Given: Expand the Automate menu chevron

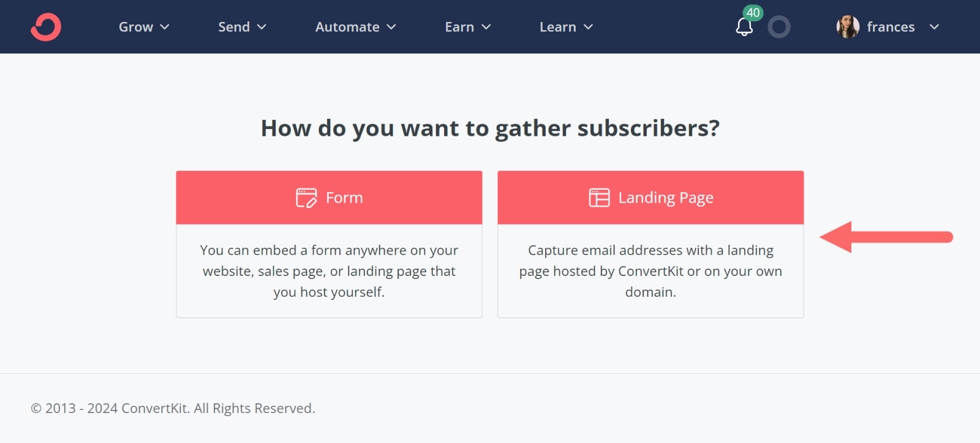Looking at the screenshot, I should pyautogui.click(x=391, y=27).
